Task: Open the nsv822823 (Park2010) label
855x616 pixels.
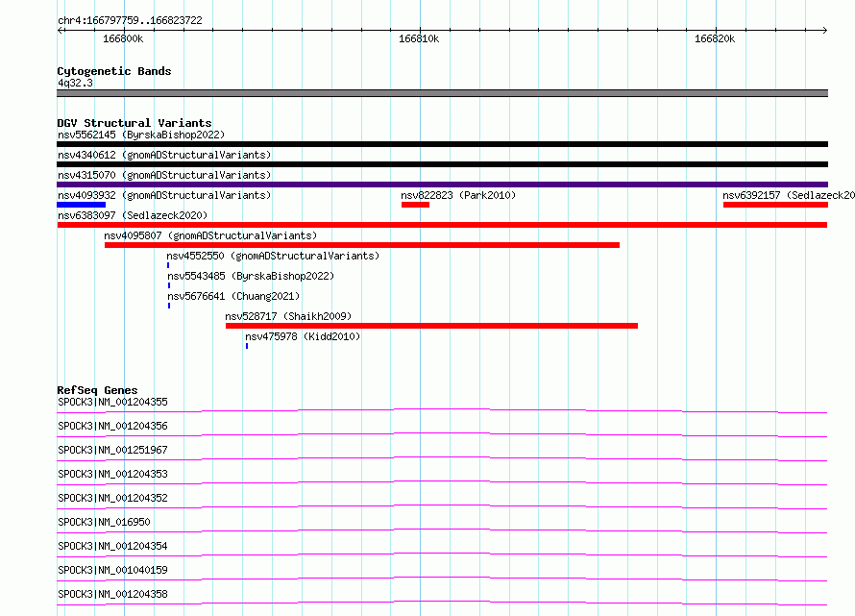Action: click(458, 195)
